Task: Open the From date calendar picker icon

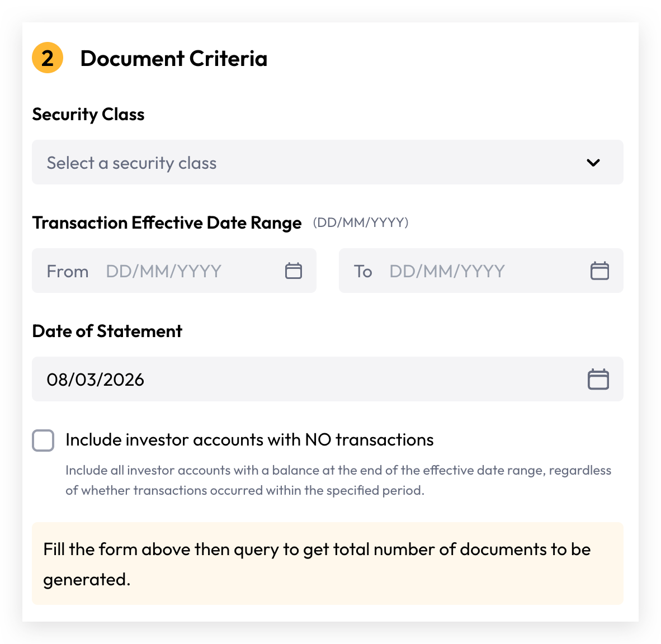Action: pyautogui.click(x=294, y=271)
